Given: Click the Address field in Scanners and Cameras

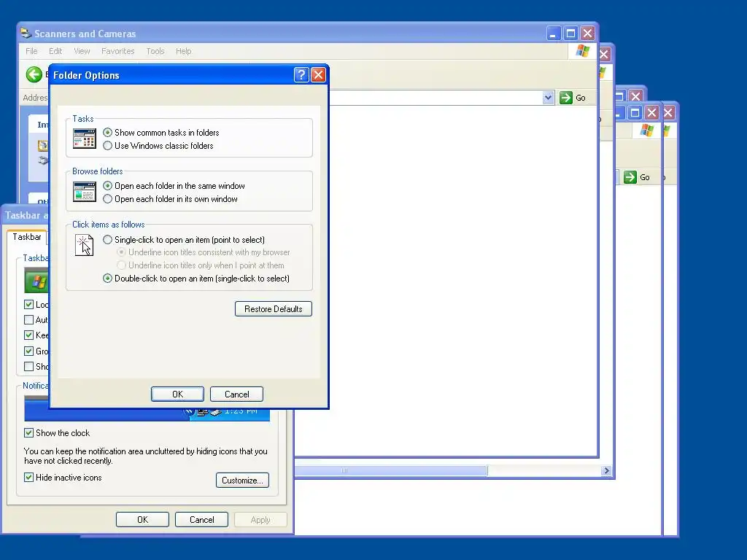Looking at the screenshot, I should [436, 98].
